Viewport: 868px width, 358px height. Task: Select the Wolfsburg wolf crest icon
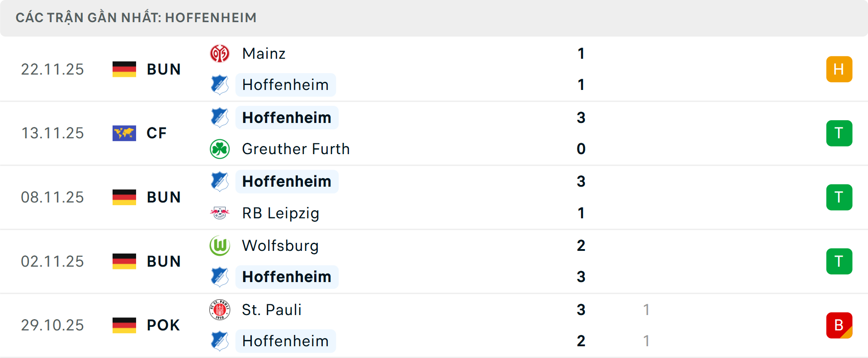(220, 246)
